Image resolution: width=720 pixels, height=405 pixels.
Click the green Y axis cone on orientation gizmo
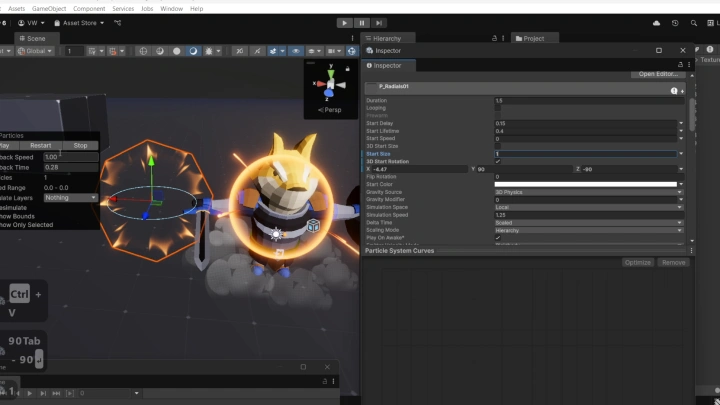tap(331, 73)
